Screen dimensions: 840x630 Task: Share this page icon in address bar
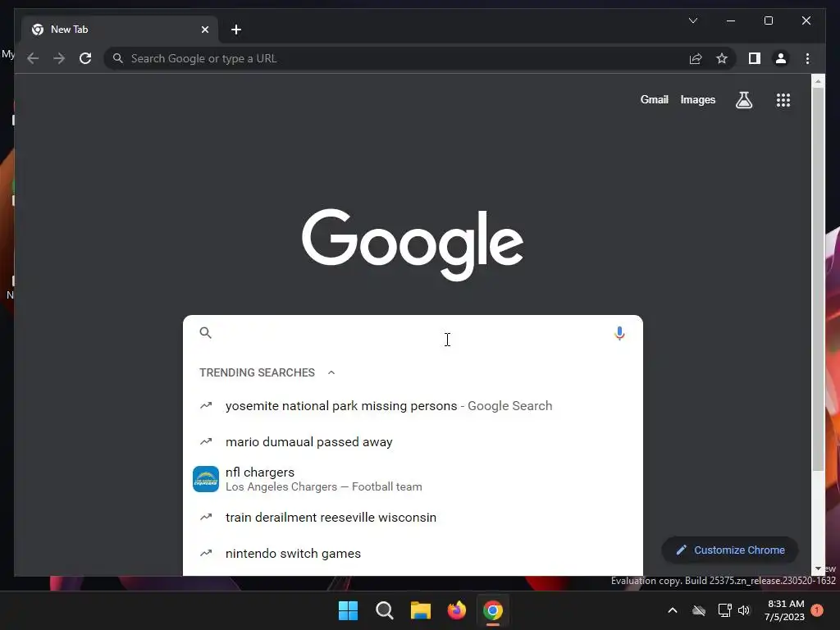696,58
